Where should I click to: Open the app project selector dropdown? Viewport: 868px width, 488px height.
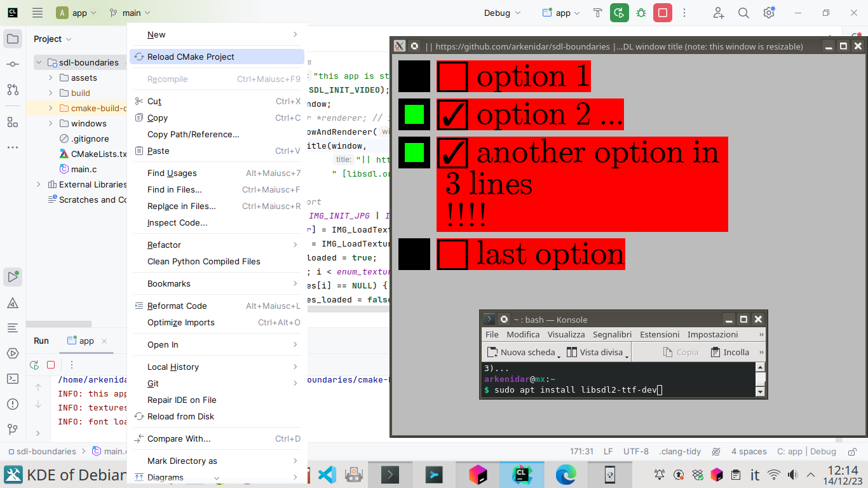coord(76,13)
